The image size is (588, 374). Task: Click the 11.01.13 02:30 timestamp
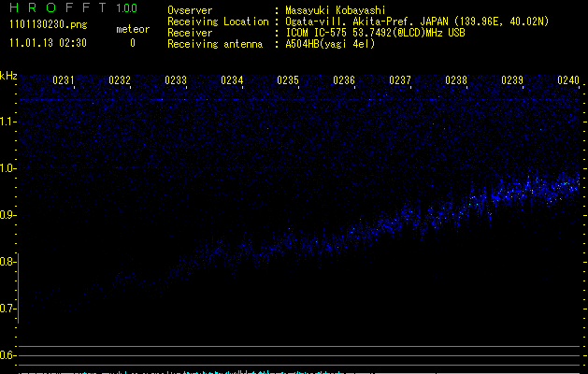[47, 43]
